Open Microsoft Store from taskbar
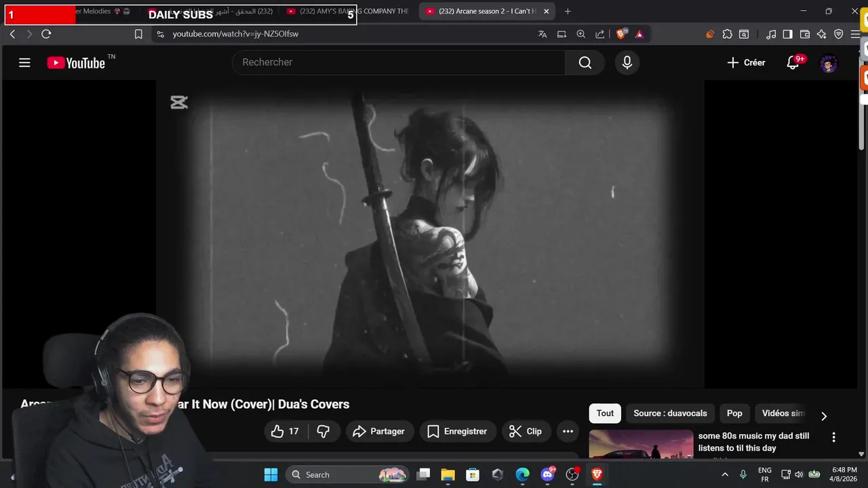The image size is (868, 488). pyautogui.click(x=473, y=474)
